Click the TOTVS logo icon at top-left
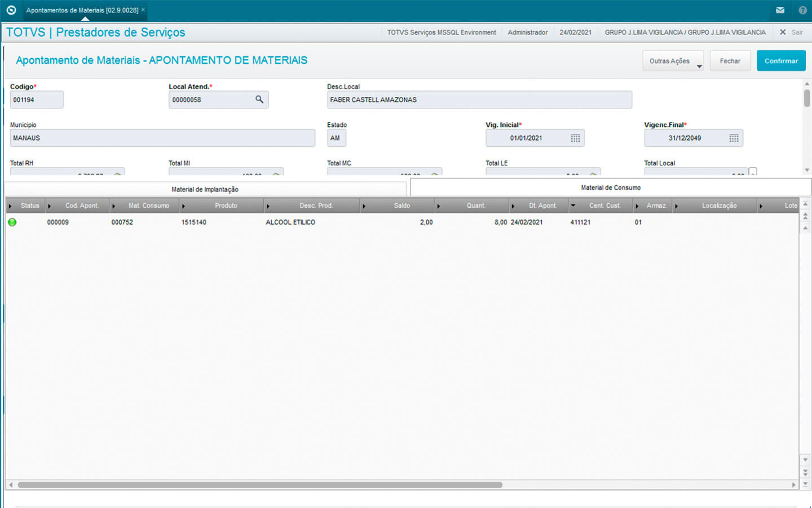 click(x=11, y=10)
